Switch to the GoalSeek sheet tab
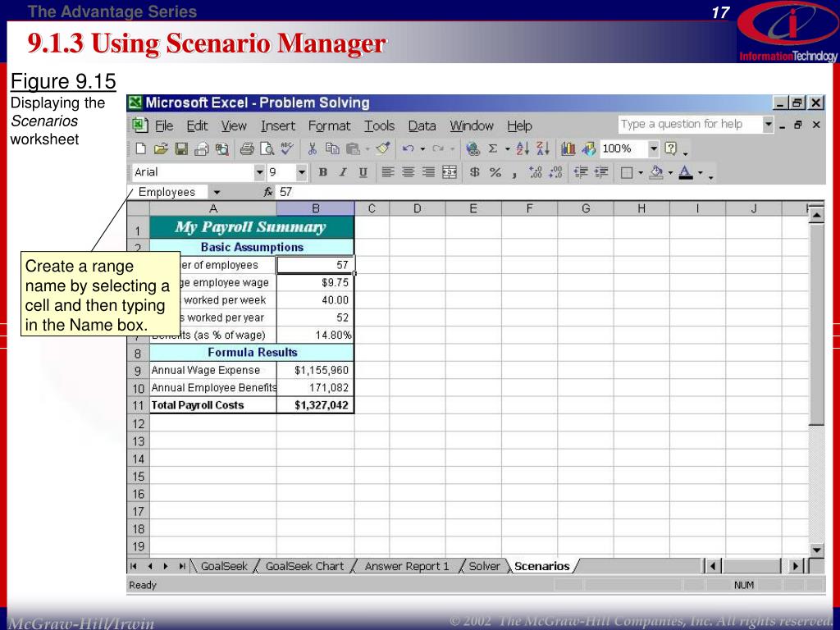The image size is (840, 630). [x=224, y=566]
